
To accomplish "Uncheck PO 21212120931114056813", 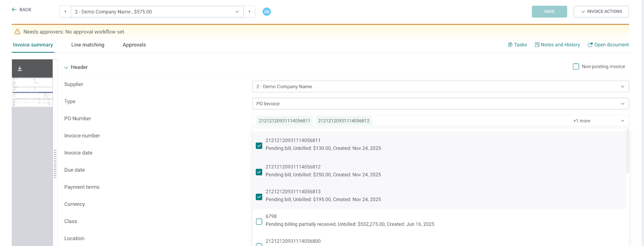I will [259, 197].
